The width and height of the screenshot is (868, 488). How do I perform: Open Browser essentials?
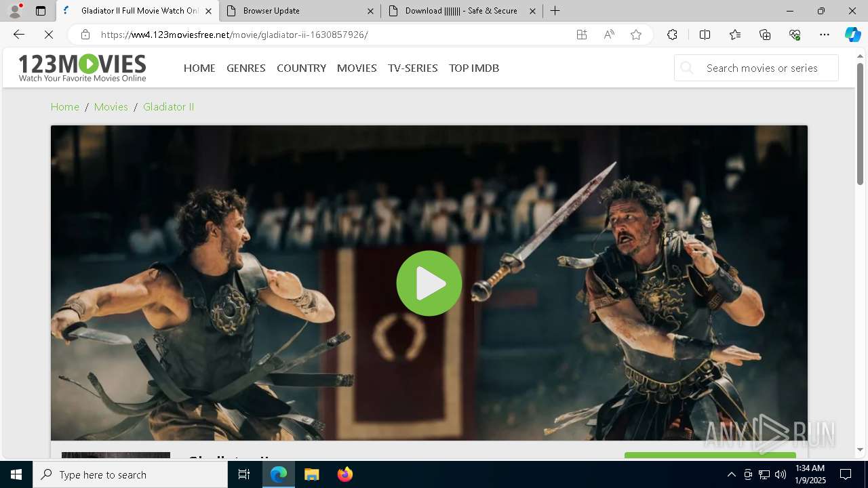pyautogui.click(x=795, y=35)
